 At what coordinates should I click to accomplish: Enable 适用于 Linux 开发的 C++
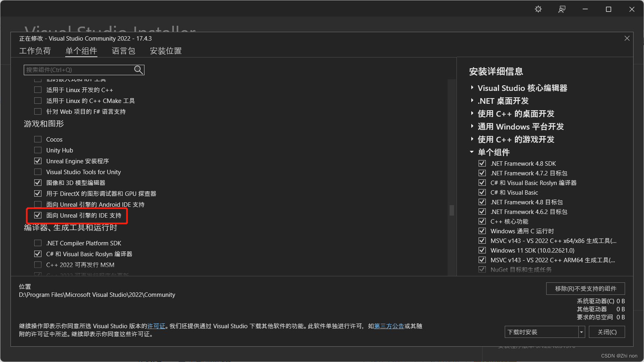click(38, 90)
